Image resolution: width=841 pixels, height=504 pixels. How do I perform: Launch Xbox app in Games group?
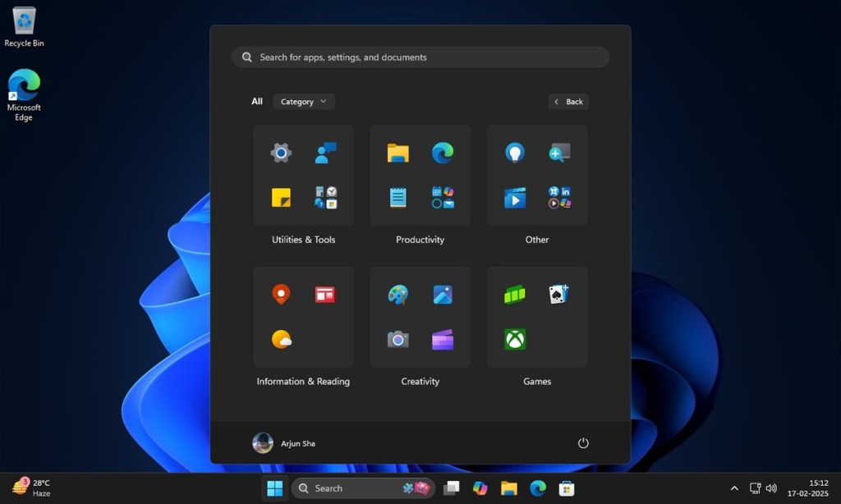coord(515,339)
